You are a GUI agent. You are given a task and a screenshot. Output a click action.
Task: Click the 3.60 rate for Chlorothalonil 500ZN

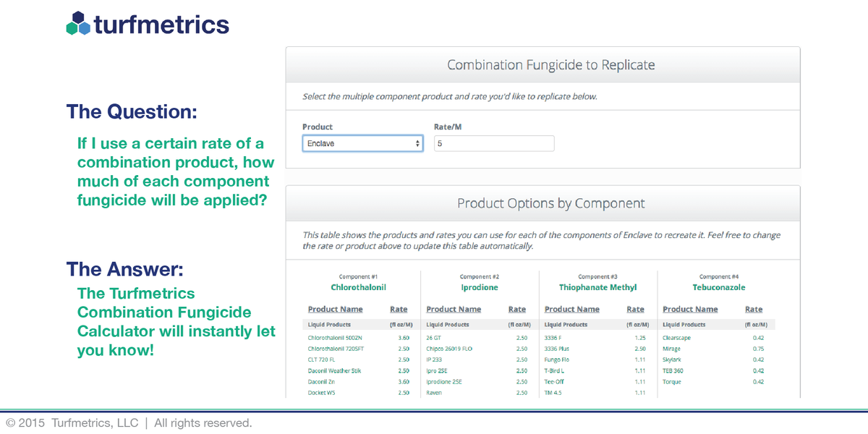[404, 338]
